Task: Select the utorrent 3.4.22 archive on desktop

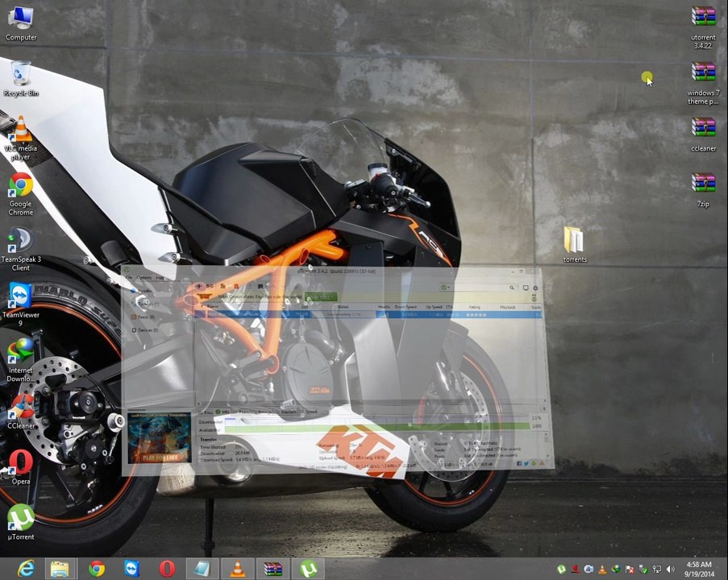Action: point(703,27)
